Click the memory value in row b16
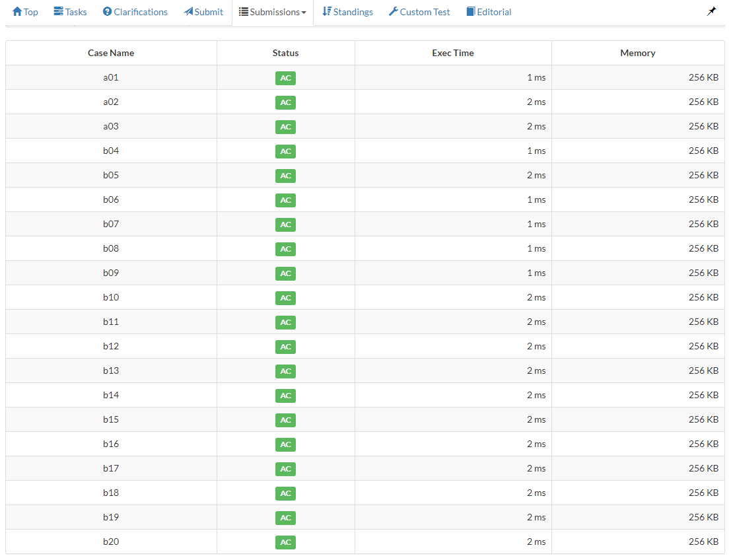731x560 pixels. tap(703, 444)
